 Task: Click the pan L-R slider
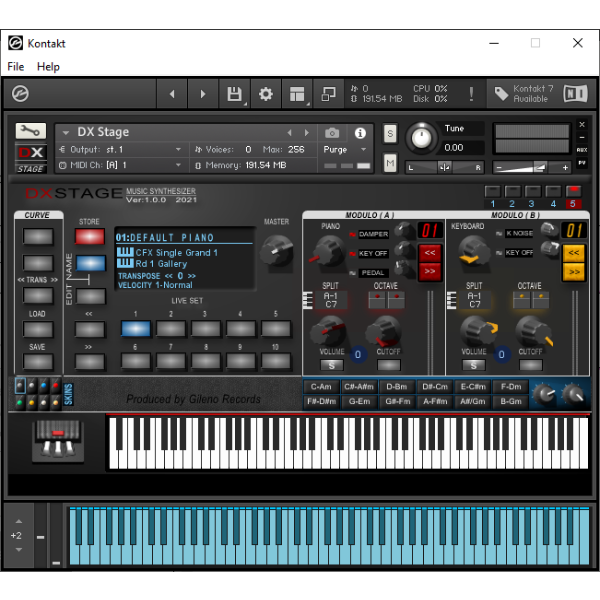click(x=445, y=167)
